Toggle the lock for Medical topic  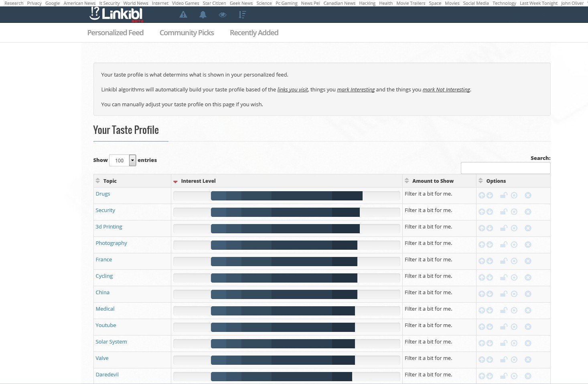pyautogui.click(x=504, y=310)
